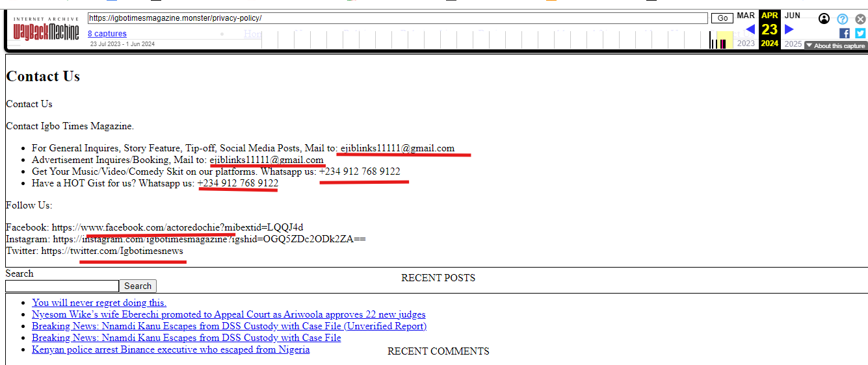
Task: Click the Twitter Igbotimesnews URL text
Action: pyautogui.click(x=112, y=251)
